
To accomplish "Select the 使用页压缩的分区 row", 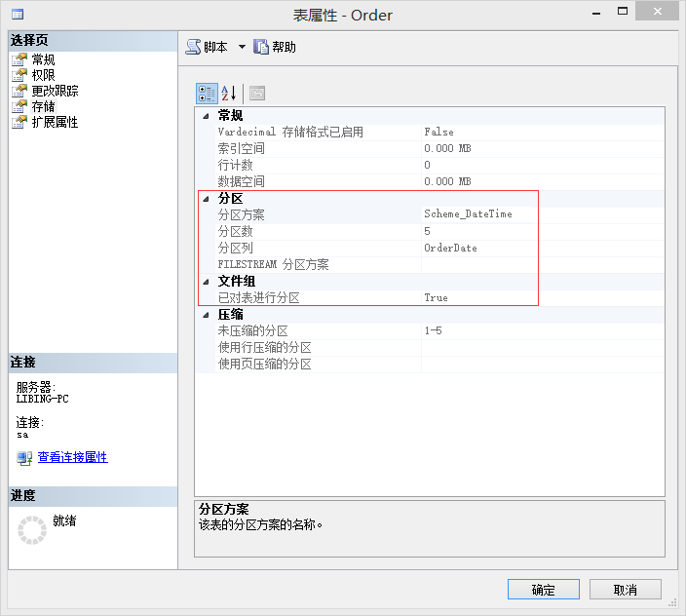I will click(439, 365).
